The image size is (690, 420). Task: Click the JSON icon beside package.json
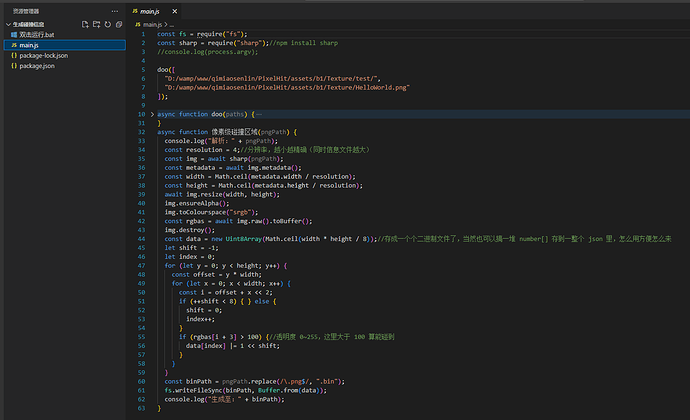(14, 66)
